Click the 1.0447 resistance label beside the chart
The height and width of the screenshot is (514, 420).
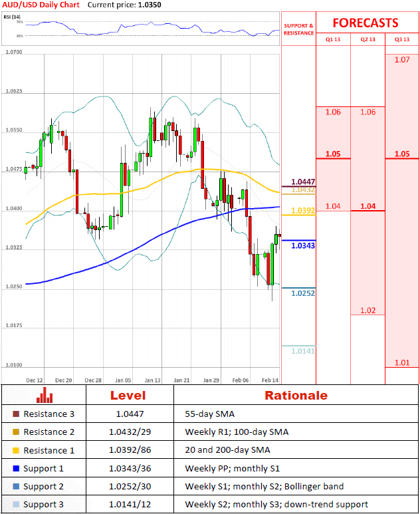(303, 182)
